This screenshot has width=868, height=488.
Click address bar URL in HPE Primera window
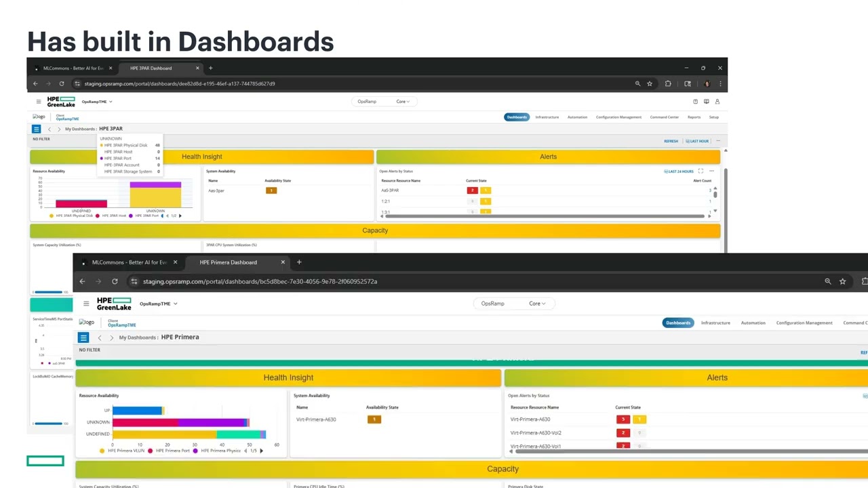pos(260,281)
